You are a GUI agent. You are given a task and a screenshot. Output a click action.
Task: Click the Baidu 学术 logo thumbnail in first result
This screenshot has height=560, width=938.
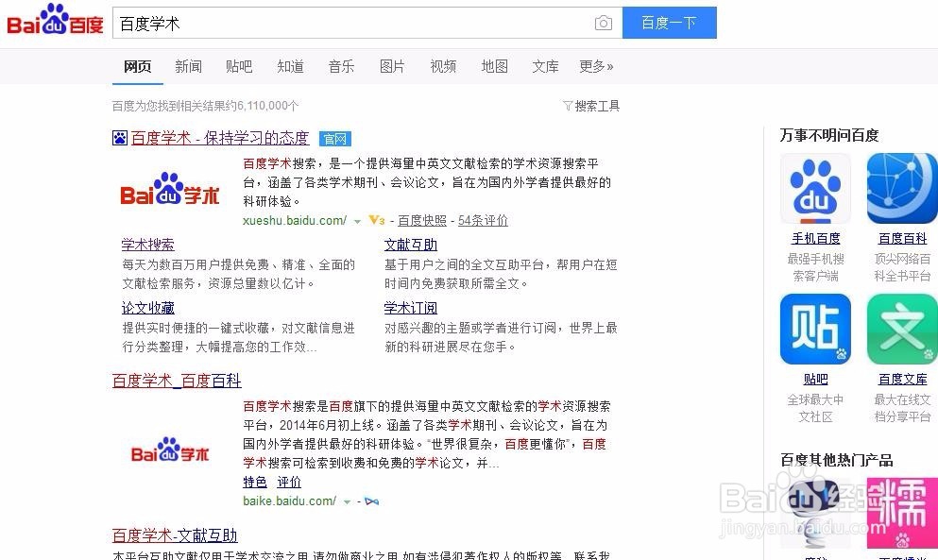[170, 190]
